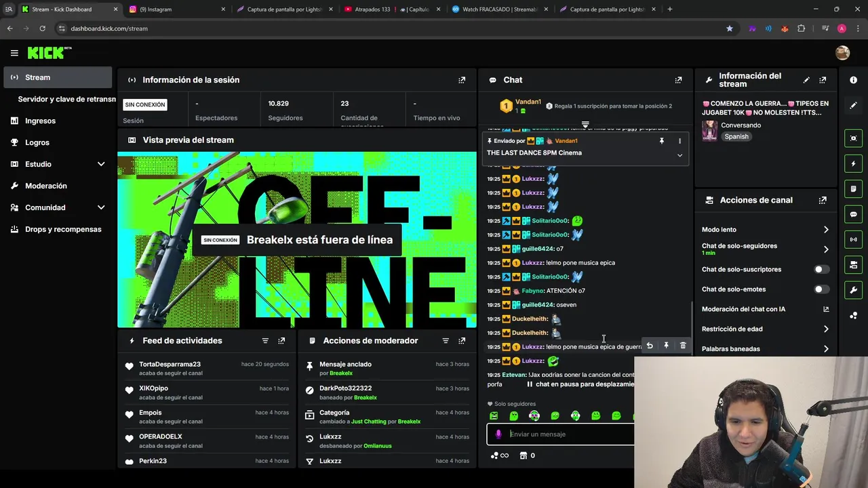Filter the Acciones de moderador list
The width and height of the screenshot is (868, 488).
(x=446, y=341)
